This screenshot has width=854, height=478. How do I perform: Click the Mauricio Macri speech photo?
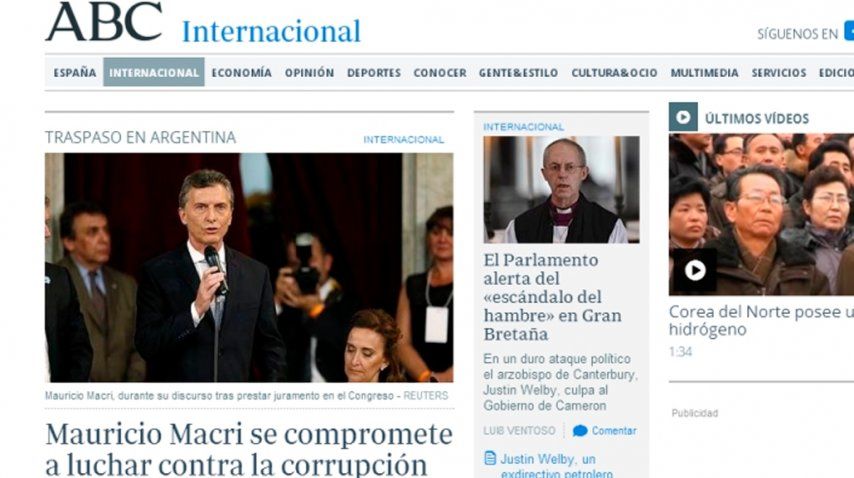tap(249, 267)
